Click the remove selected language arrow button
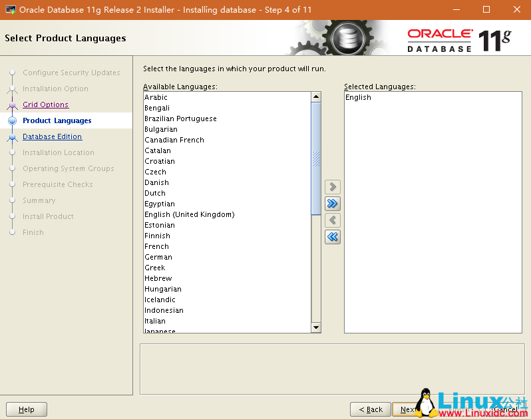Image resolution: width=531 pixels, height=420 pixels. coord(333,220)
